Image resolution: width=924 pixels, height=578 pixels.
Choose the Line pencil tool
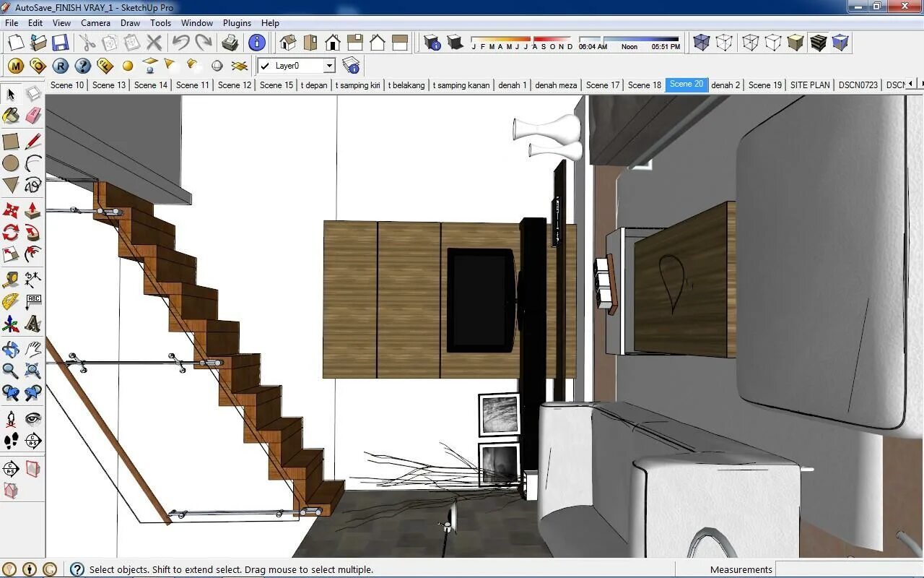(x=33, y=142)
